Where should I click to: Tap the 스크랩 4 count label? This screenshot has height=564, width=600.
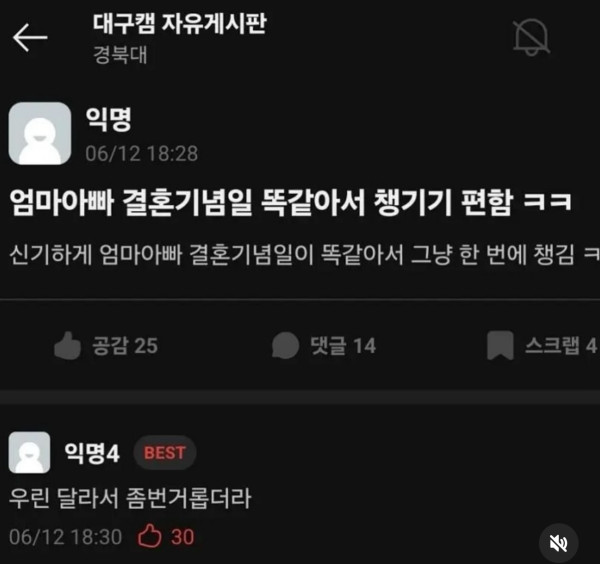tap(561, 346)
